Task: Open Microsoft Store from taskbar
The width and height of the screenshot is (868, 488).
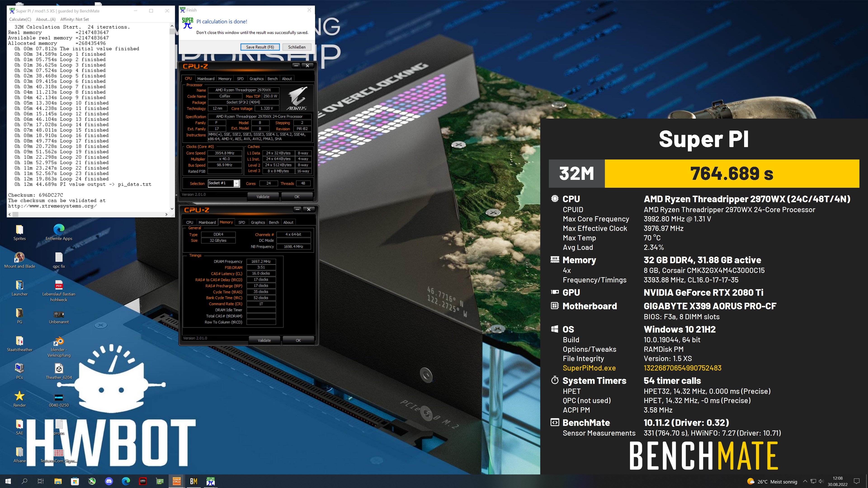Action: pyautogui.click(x=75, y=481)
